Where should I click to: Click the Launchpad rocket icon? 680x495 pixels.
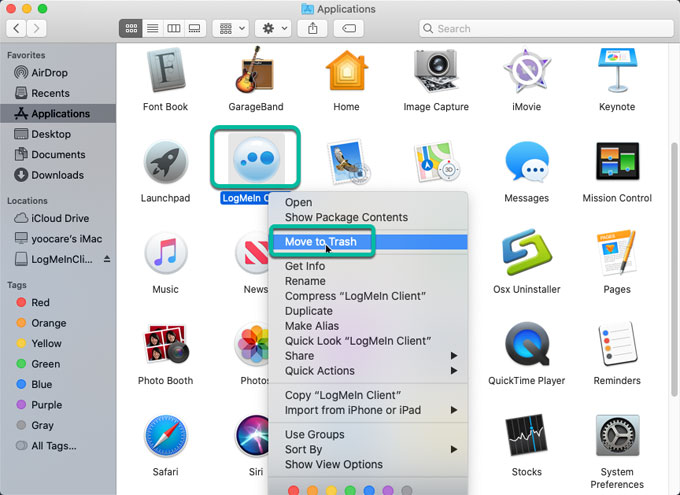(x=165, y=162)
